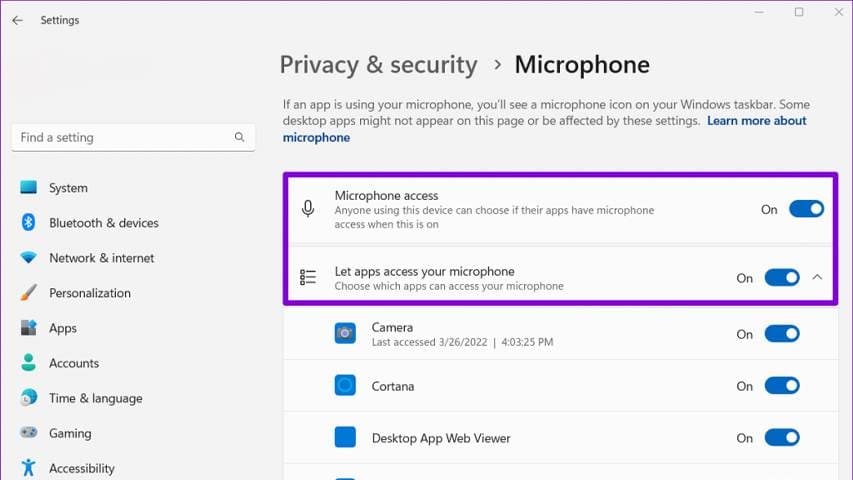Viewport: 853px width, 480px height.
Task: Turn off the Microphone access toggle
Action: pos(806,209)
